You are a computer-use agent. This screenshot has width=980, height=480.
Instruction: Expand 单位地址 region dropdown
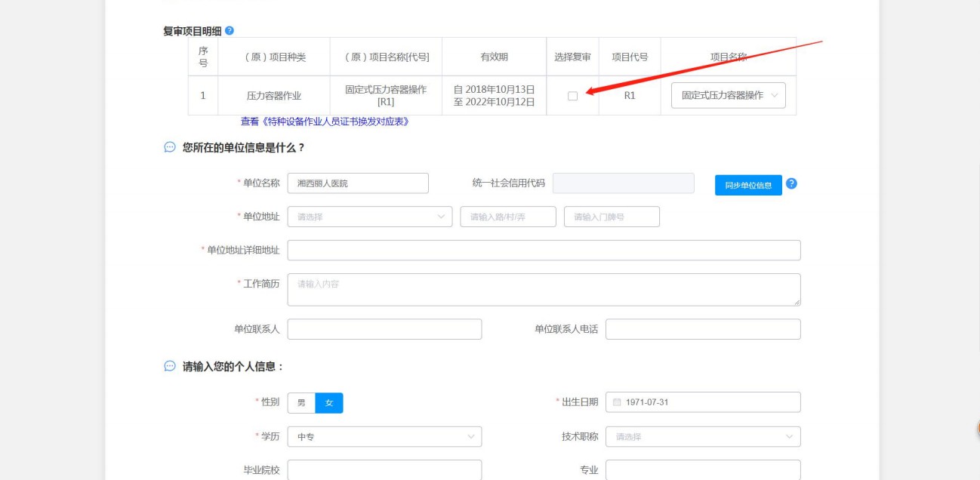click(370, 217)
